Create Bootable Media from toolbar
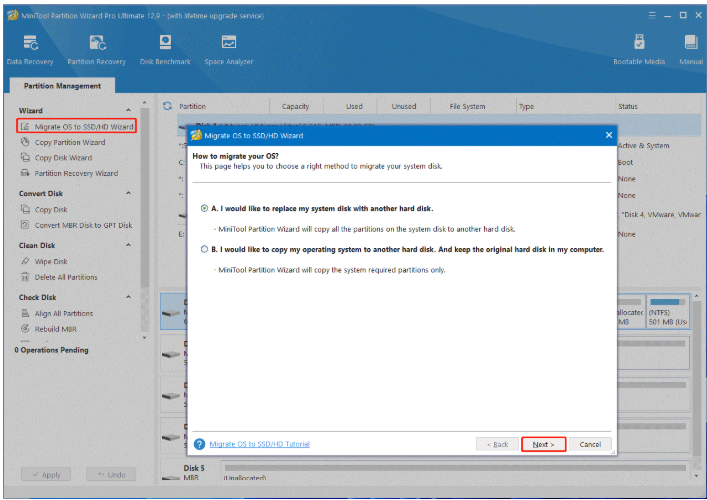The width and height of the screenshot is (707, 500). [639, 50]
